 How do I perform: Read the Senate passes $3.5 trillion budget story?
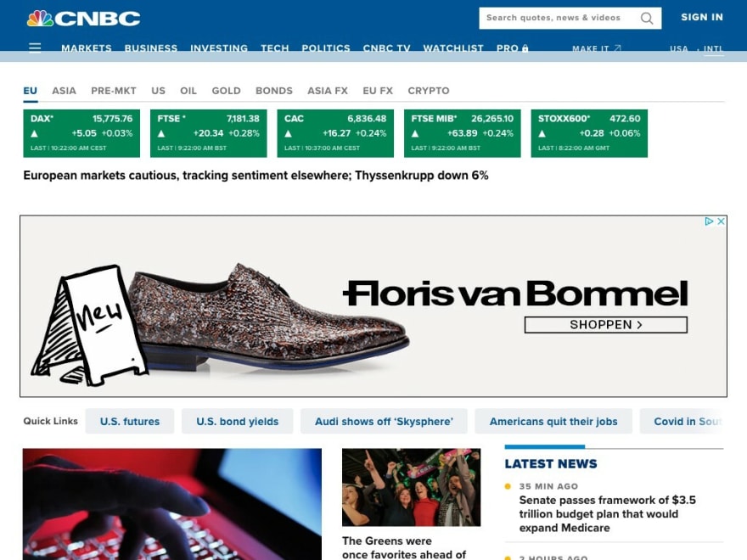pos(608,514)
